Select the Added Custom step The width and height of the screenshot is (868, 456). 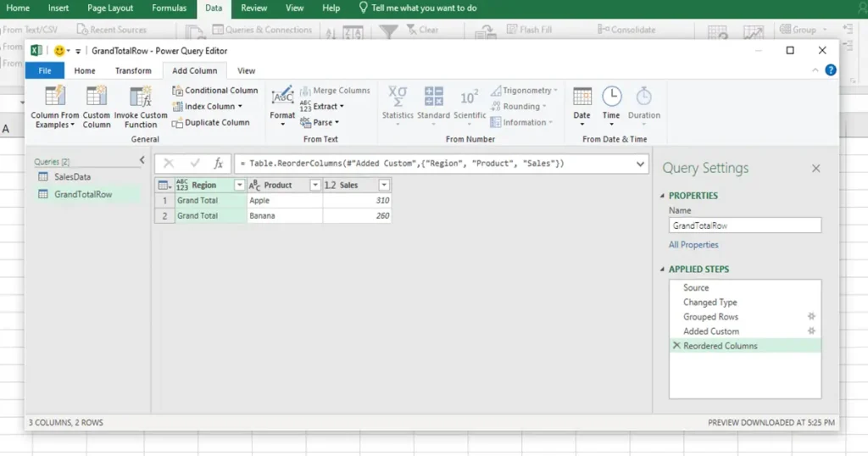coord(711,331)
